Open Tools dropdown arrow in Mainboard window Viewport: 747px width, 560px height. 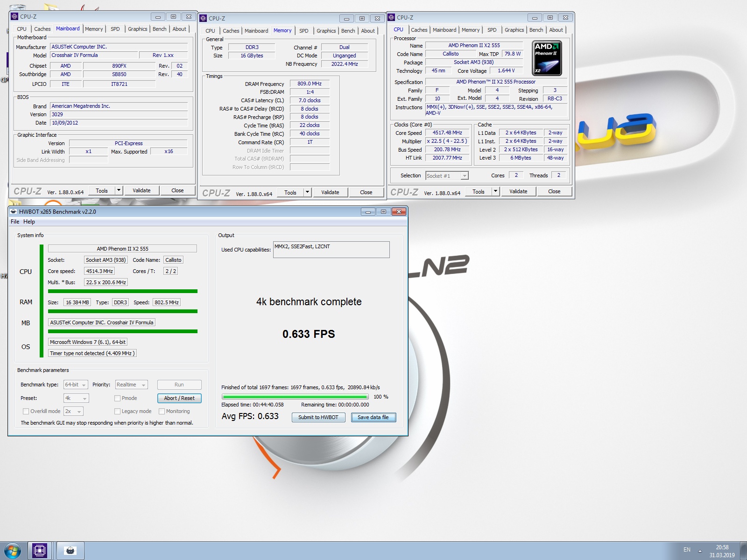pos(119,190)
